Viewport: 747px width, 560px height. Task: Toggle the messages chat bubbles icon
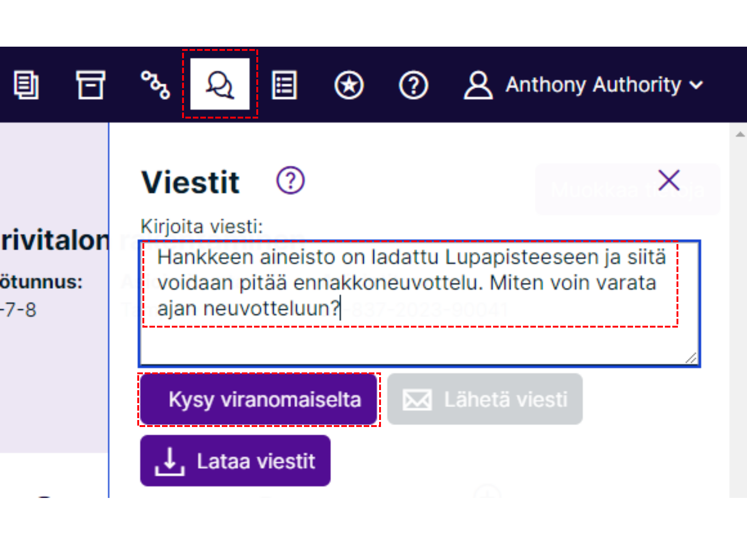[219, 84]
